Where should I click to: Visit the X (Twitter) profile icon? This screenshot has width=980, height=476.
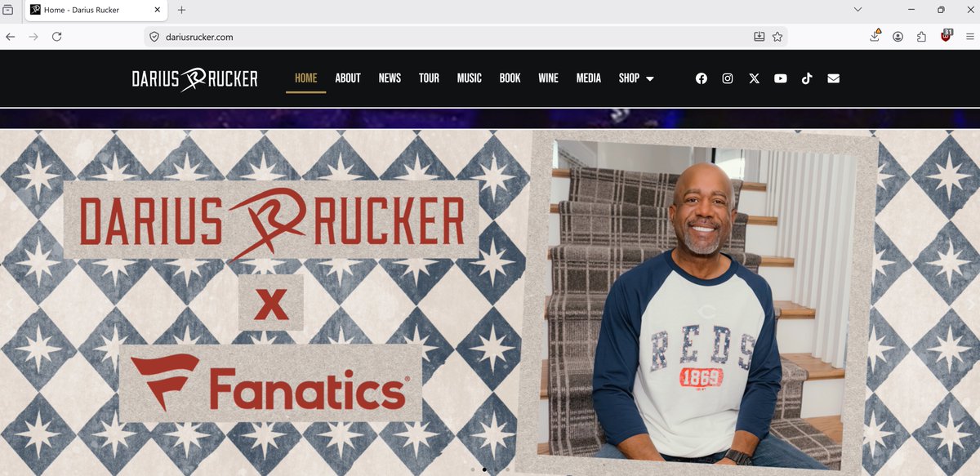754,78
